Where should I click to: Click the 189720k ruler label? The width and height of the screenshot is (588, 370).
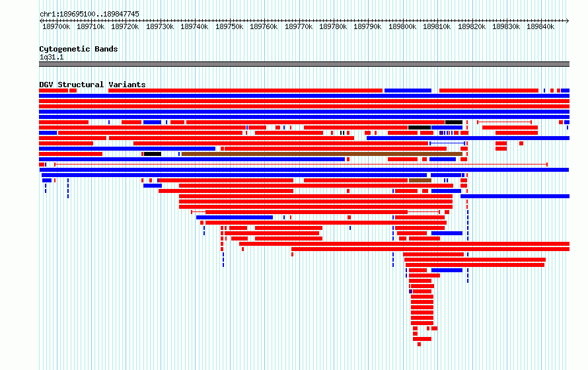tap(125, 26)
